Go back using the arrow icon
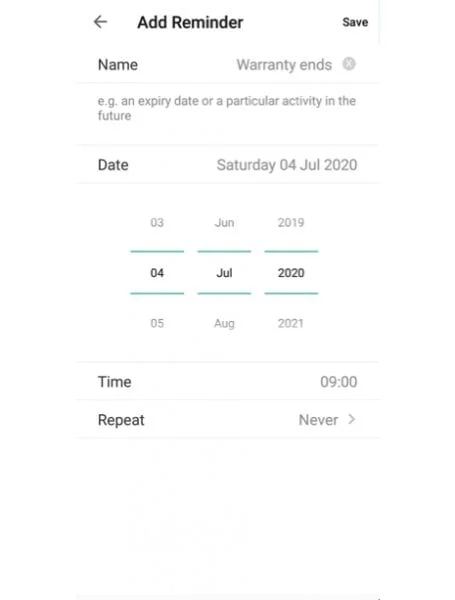The image size is (455, 600). click(x=100, y=22)
